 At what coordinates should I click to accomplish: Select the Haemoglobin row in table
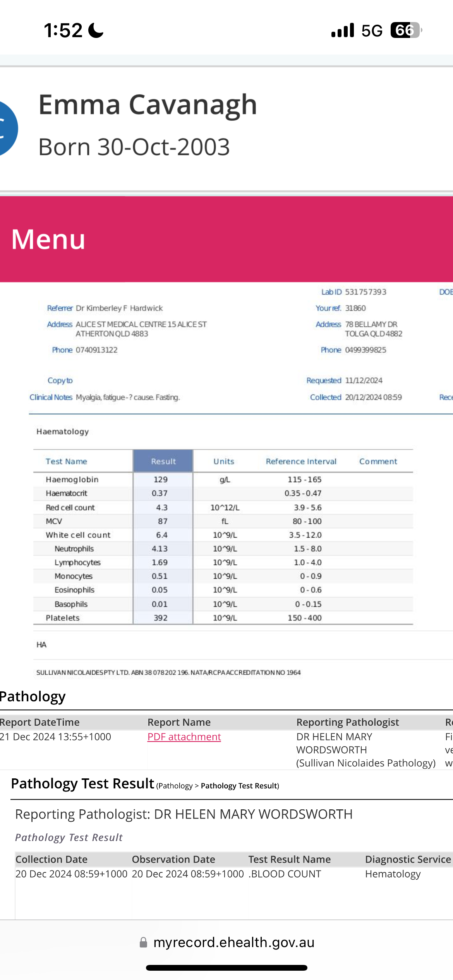[x=72, y=480]
